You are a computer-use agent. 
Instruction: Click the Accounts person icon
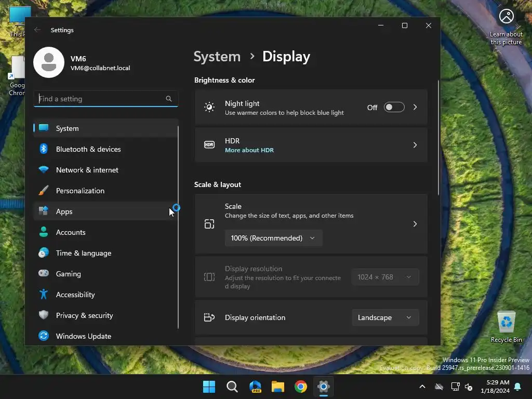click(44, 232)
